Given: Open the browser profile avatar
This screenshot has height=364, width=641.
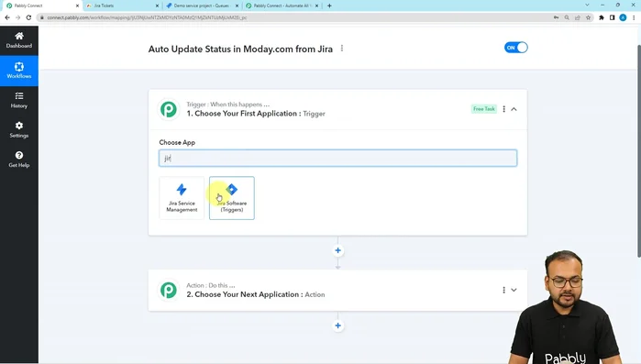Looking at the screenshot, I should point(623,17).
